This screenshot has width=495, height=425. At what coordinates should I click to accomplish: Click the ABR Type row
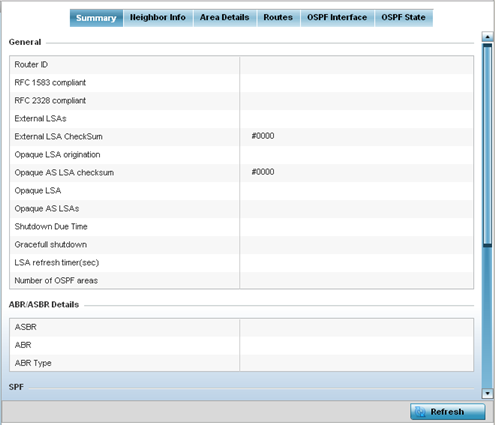tap(241, 363)
